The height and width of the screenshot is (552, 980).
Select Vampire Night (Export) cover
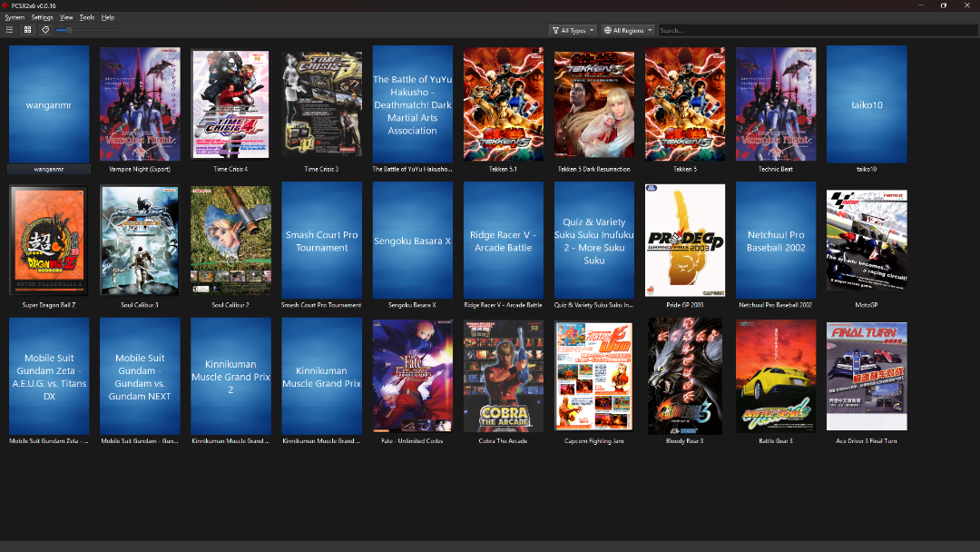point(140,104)
